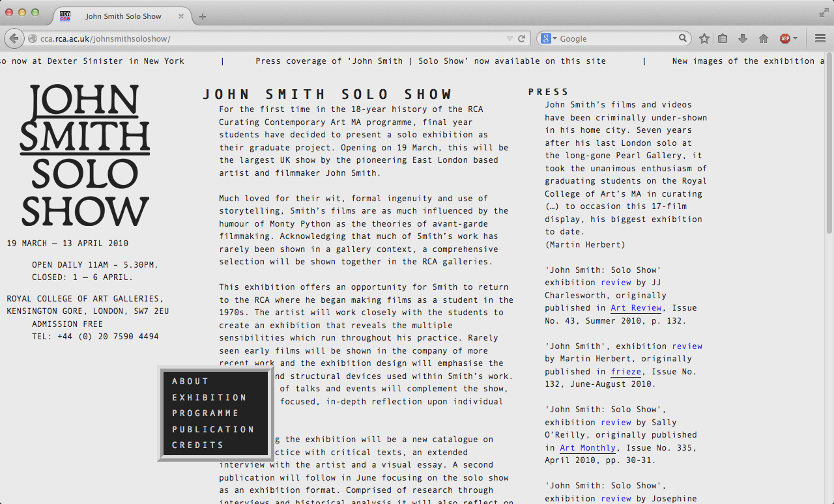The image size is (834, 504).
Task: Go to the browser home icon
Action: click(x=763, y=38)
